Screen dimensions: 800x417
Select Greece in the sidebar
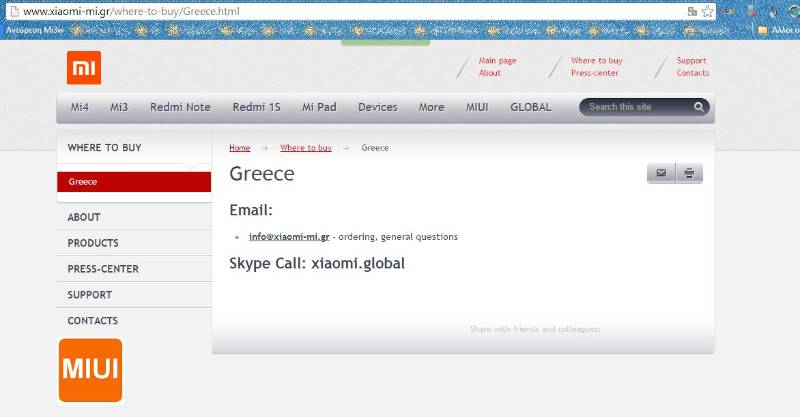point(83,182)
